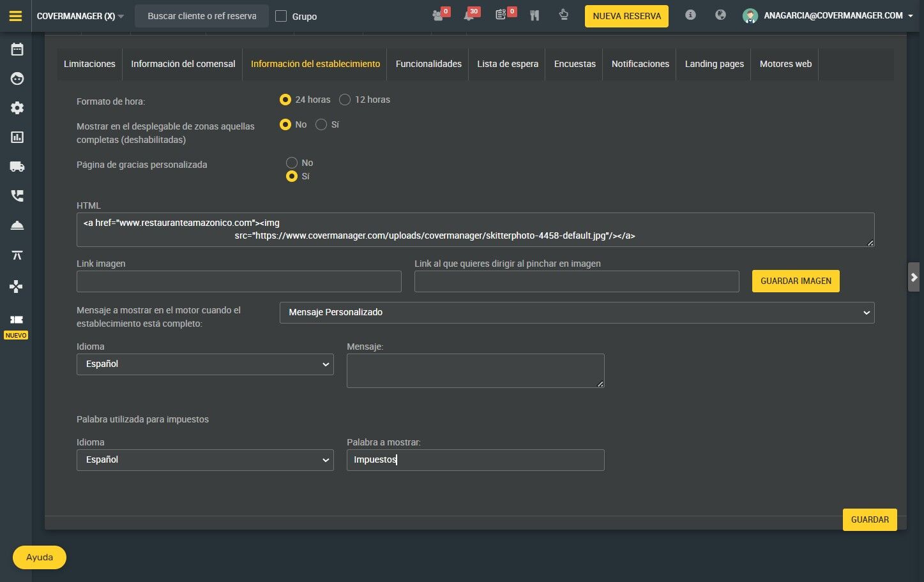The image size is (924, 582).
Task: Open the delivery truck icon
Action: pos(17,167)
